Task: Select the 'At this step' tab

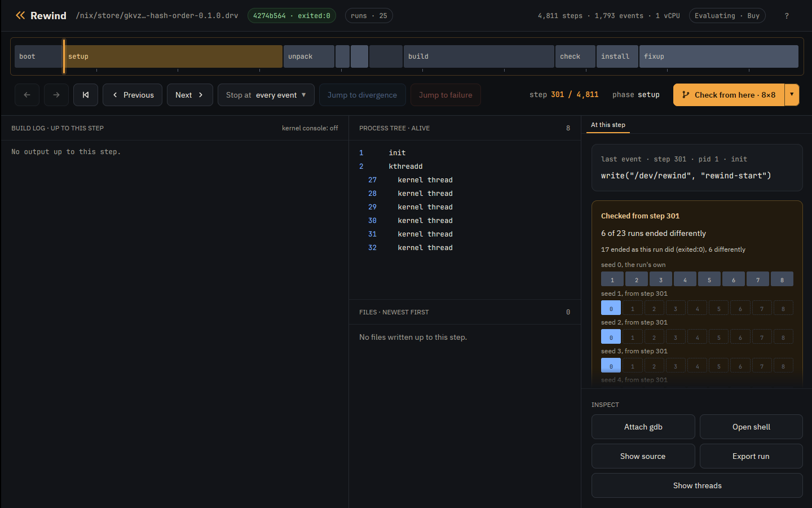Action: tap(608, 125)
